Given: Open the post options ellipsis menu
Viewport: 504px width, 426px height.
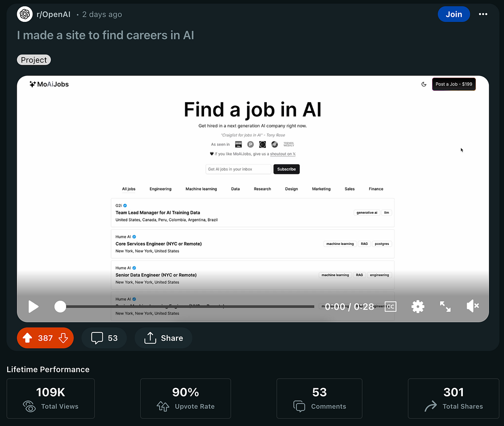Looking at the screenshot, I should [483, 14].
